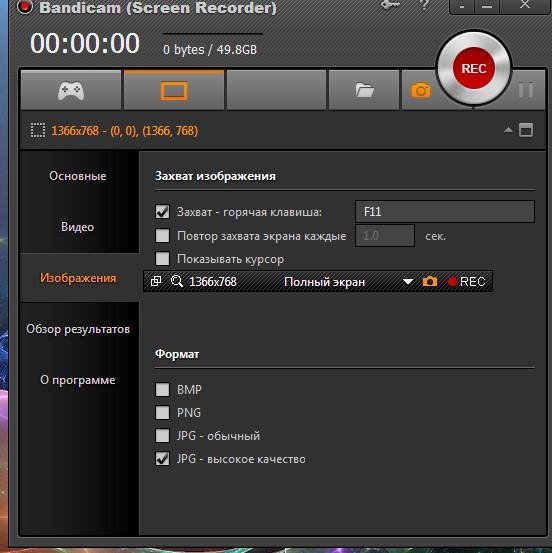Image resolution: width=552 pixels, height=553 pixels.
Task: Click the Bandicam red circle logo icon
Action: click(x=25, y=6)
